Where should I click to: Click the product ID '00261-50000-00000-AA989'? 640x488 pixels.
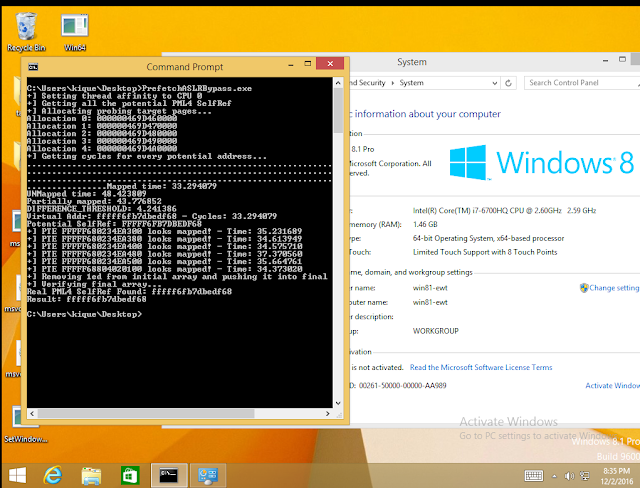[x=402, y=386]
